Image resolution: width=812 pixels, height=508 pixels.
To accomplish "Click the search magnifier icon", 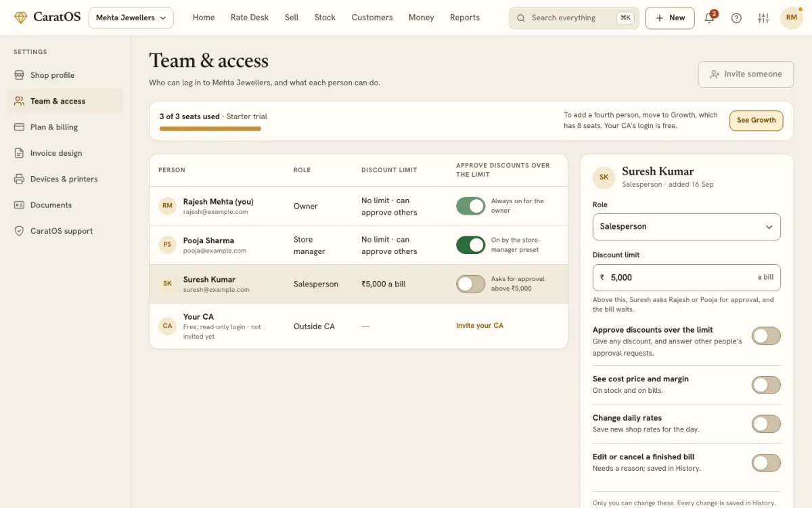I will [x=521, y=18].
